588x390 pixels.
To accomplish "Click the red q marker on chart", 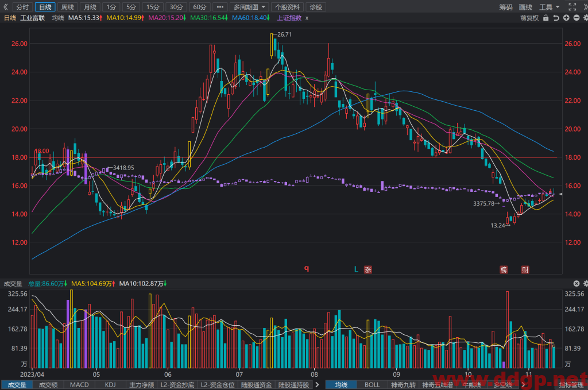I will tap(307, 268).
